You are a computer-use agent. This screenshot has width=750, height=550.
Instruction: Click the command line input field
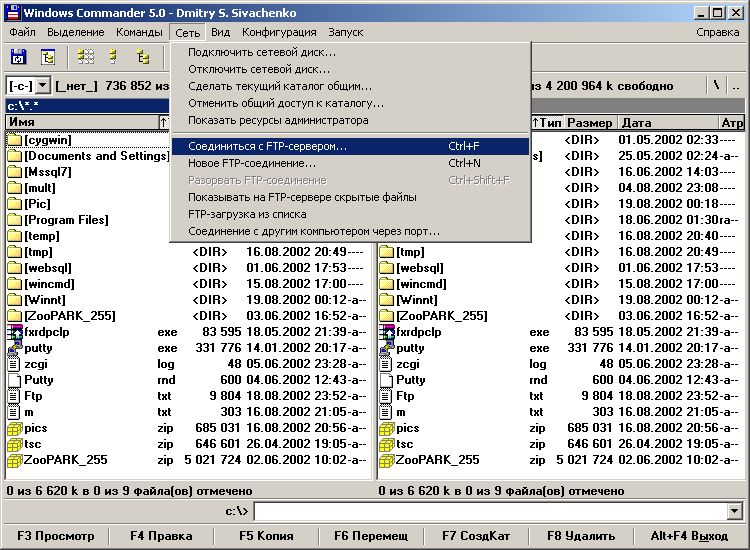click(490, 512)
